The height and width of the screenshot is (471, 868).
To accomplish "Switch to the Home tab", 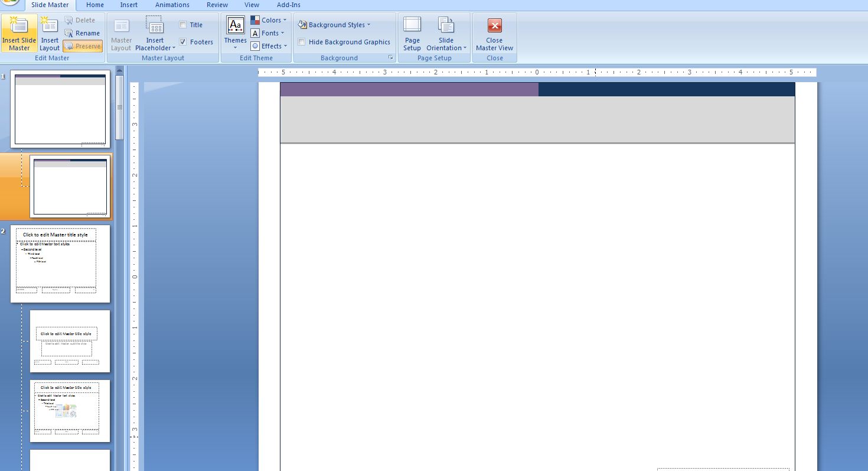I will click(95, 5).
